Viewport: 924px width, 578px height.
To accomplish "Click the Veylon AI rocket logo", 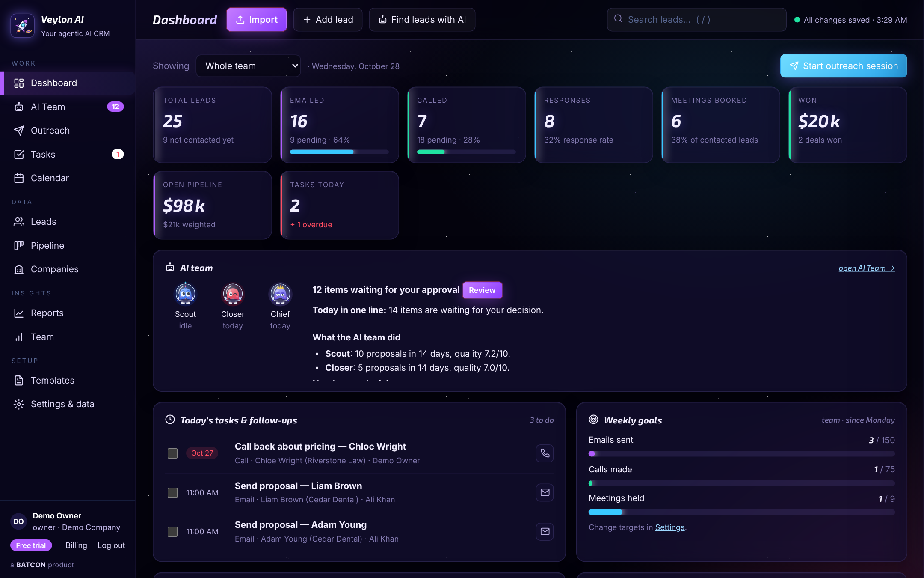I will pos(23,26).
